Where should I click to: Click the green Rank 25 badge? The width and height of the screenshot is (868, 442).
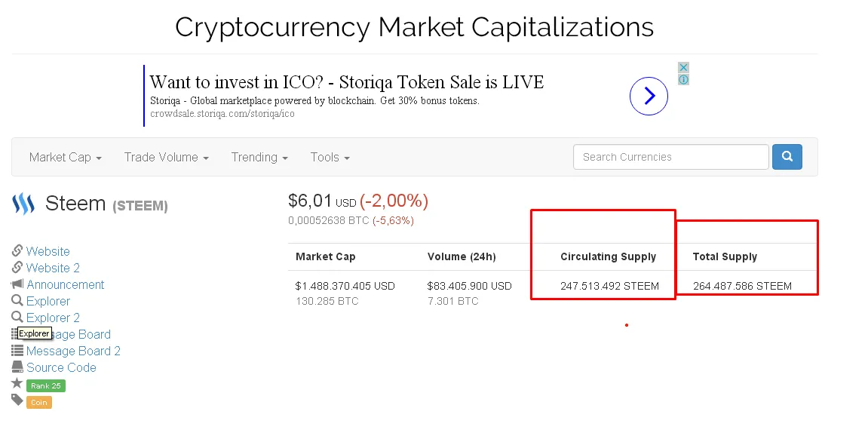pos(46,385)
